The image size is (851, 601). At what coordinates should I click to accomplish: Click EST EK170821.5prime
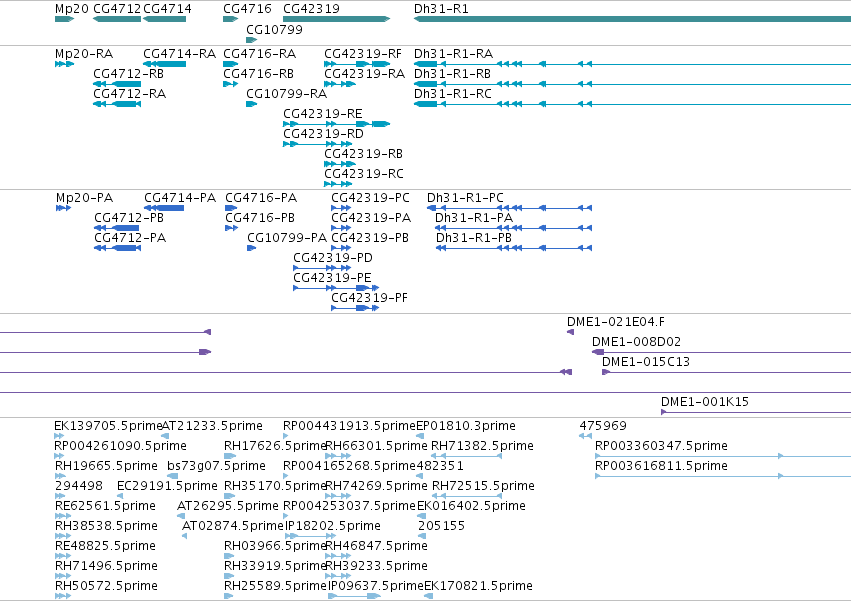click(x=478, y=586)
